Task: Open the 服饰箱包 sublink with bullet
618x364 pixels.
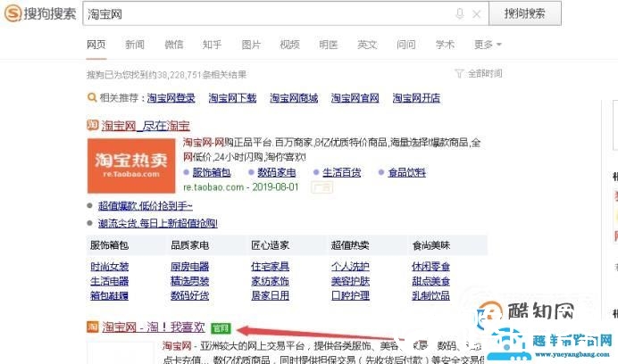Action: (x=212, y=172)
